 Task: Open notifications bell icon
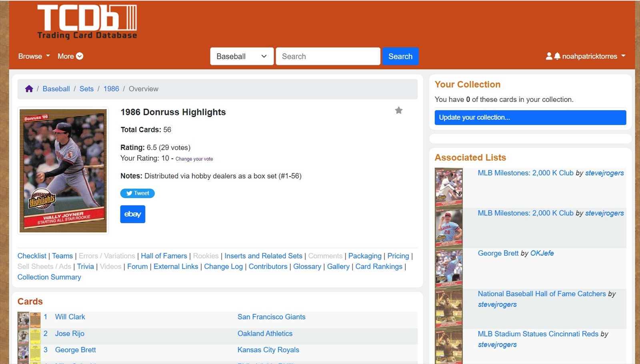click(x=557, y=56)
